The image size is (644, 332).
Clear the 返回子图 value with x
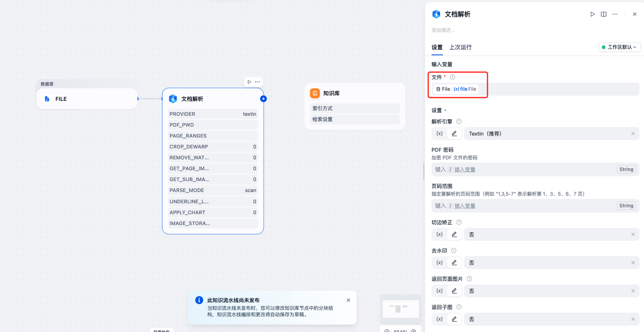633,319
